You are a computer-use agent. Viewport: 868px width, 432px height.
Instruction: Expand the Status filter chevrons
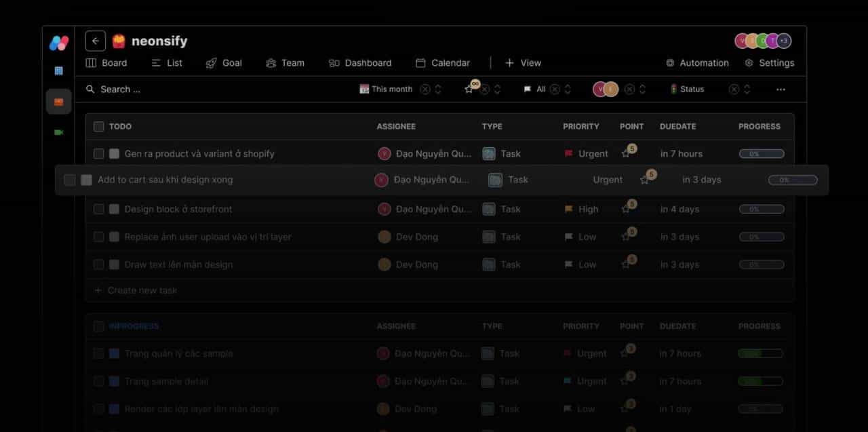(x=747, y=89)
